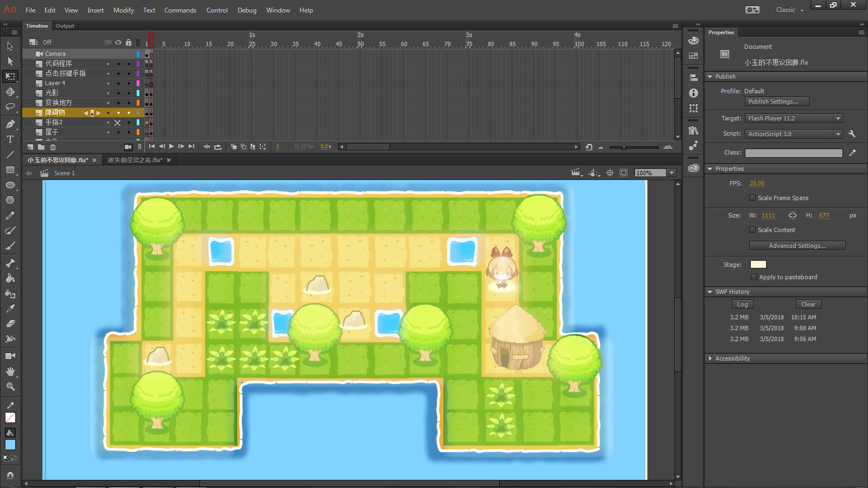Click the new layer icon in timeline
868x488 pixels.
tap(30, 147)
